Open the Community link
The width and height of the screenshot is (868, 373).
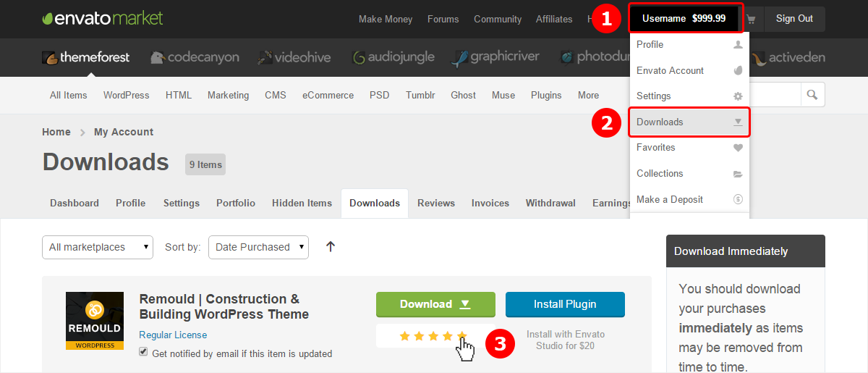click(x=498, y=20)
